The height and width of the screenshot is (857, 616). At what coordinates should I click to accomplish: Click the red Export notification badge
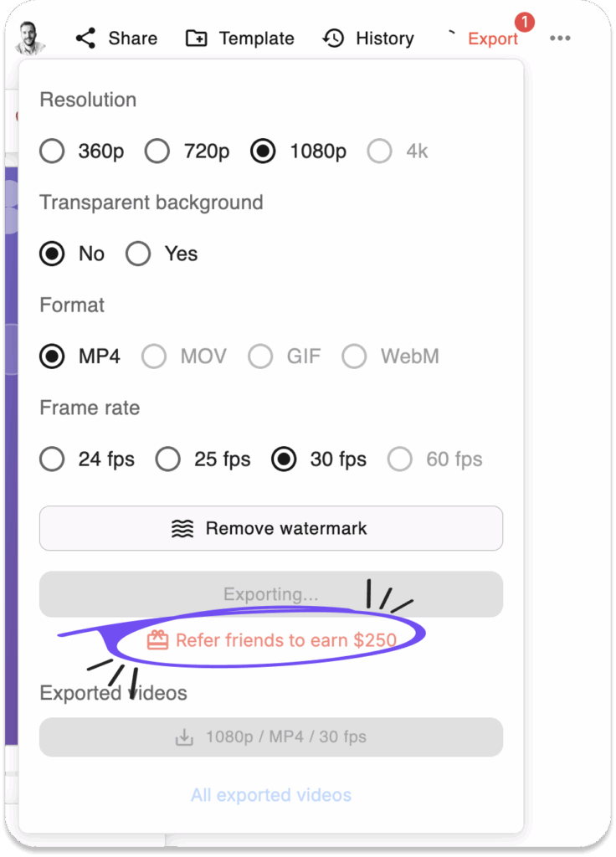tap(525, 22)
